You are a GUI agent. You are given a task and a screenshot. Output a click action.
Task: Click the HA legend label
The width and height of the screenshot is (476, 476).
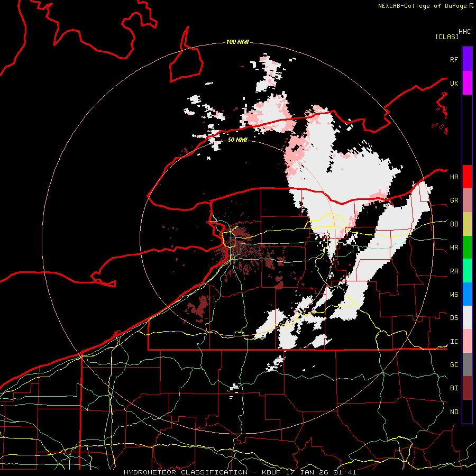click(454, 177)
